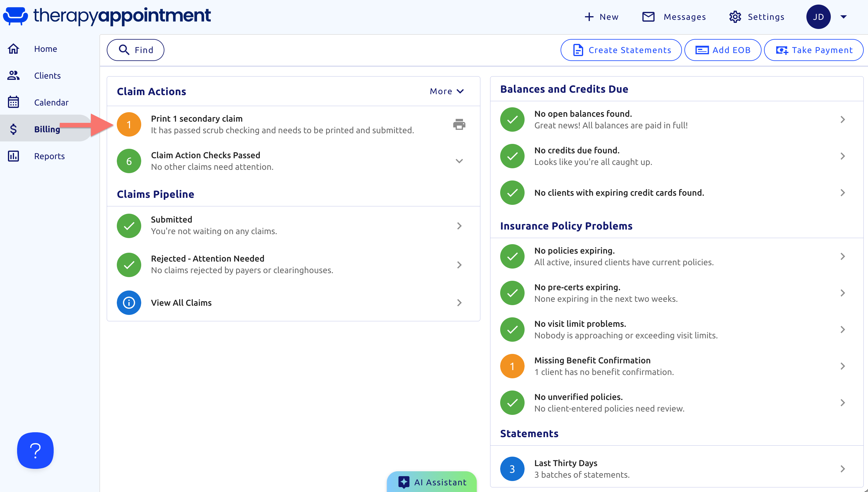Open the blue help question mark button
This screenshot has height=492, width=868.
pyautogui.click(x=35, y=450)
